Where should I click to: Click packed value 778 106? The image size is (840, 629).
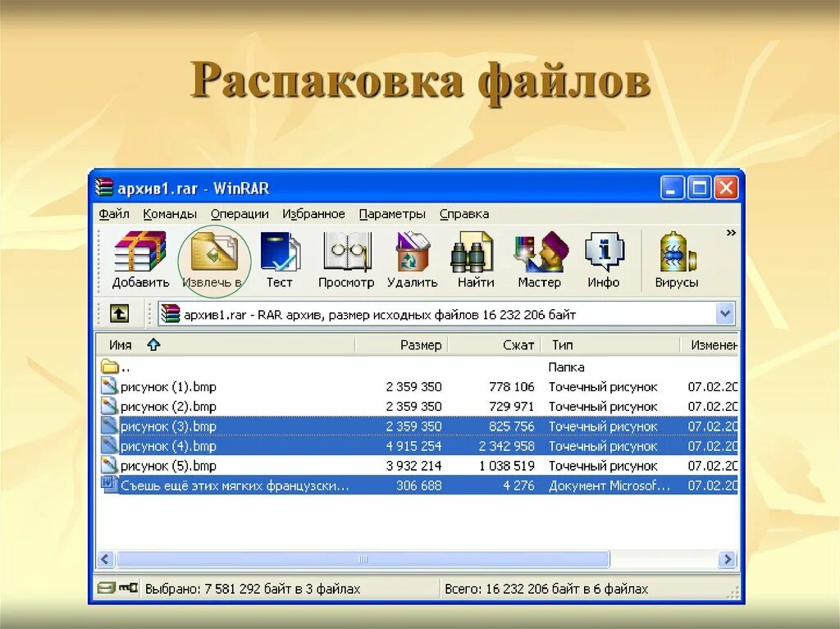[x=512, y=387]
